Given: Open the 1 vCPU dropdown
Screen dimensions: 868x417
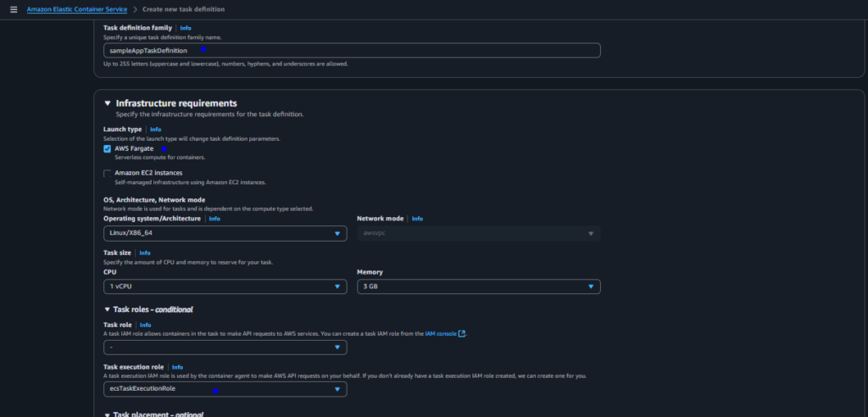Looking at the screenshot, I should click(225, 286).
